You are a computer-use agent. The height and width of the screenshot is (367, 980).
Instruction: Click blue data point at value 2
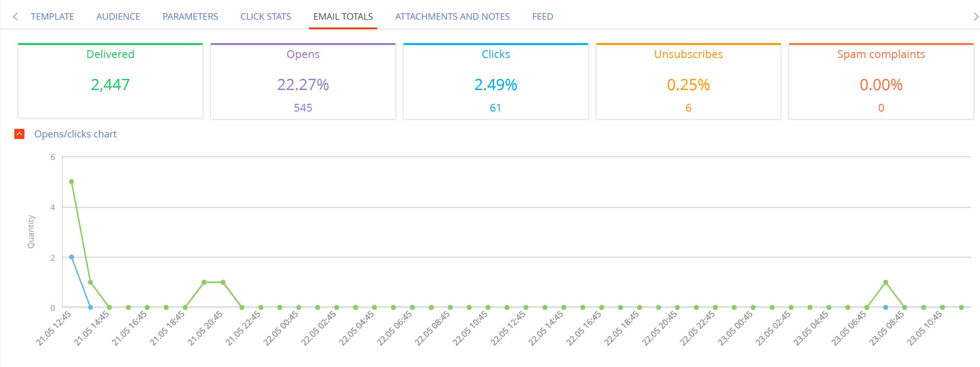(72, 257)
